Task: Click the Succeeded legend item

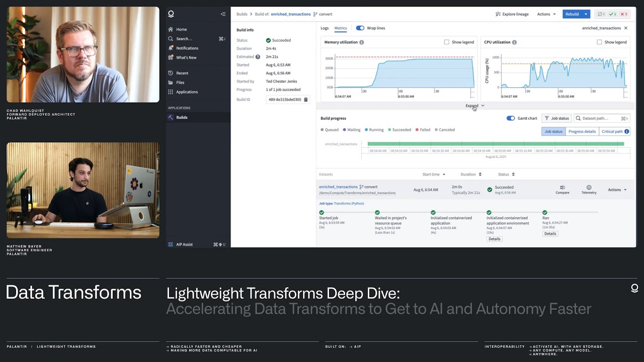Action: pyautogui.click(x=399, y=130)
